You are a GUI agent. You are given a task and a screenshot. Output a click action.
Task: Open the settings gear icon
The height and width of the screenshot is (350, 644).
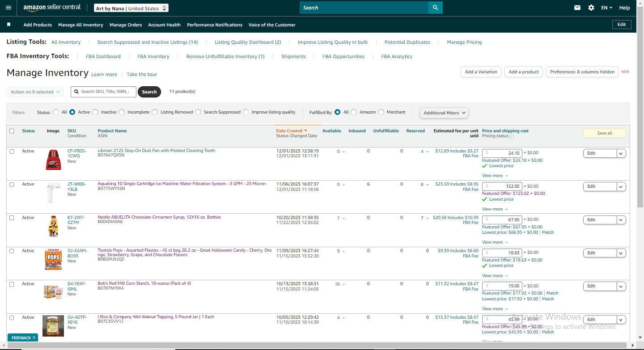tap(591, 8)
